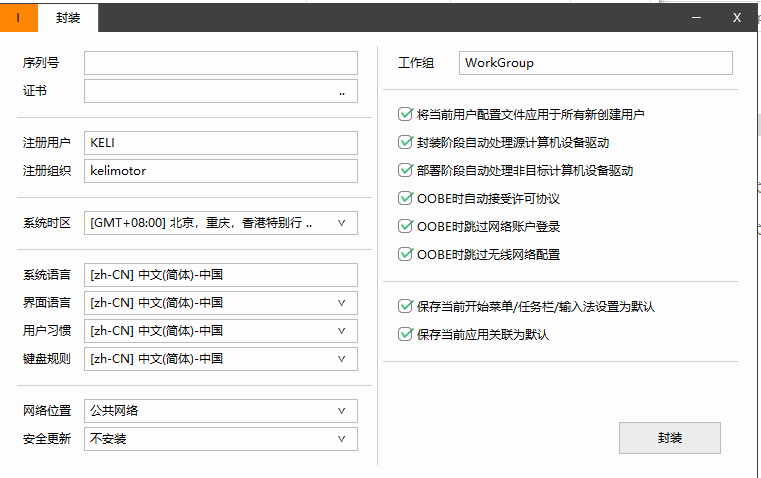Edit the 注册用户 field containing KELI

(221, 143)
